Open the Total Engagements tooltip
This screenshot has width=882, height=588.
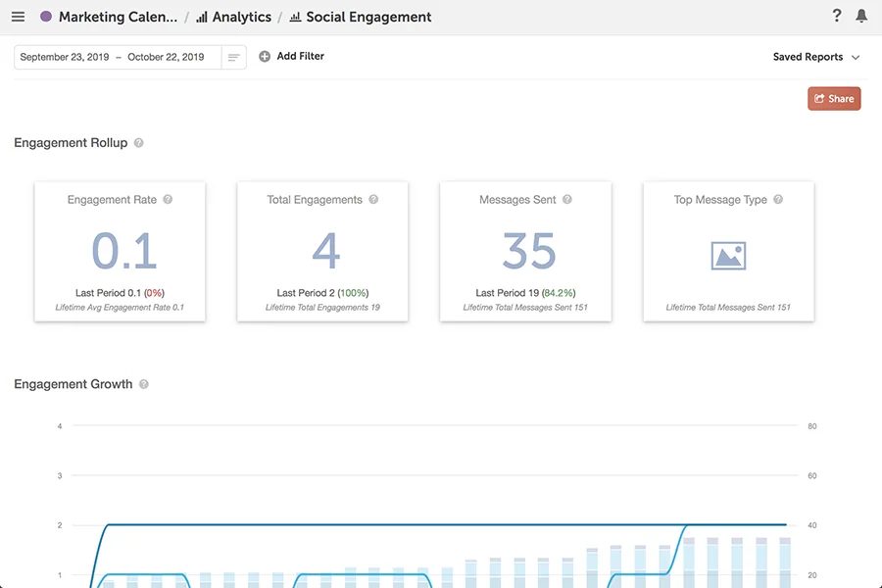click(x=372, y=199)
